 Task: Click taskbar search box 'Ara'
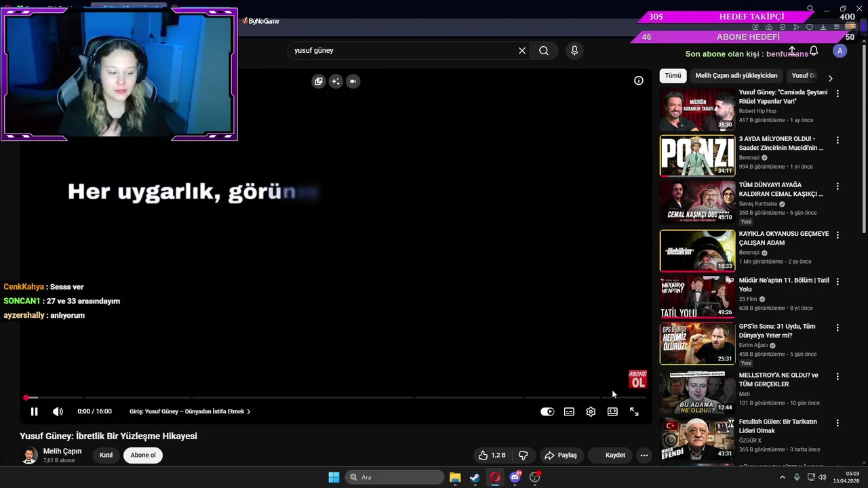coord(395,477)
